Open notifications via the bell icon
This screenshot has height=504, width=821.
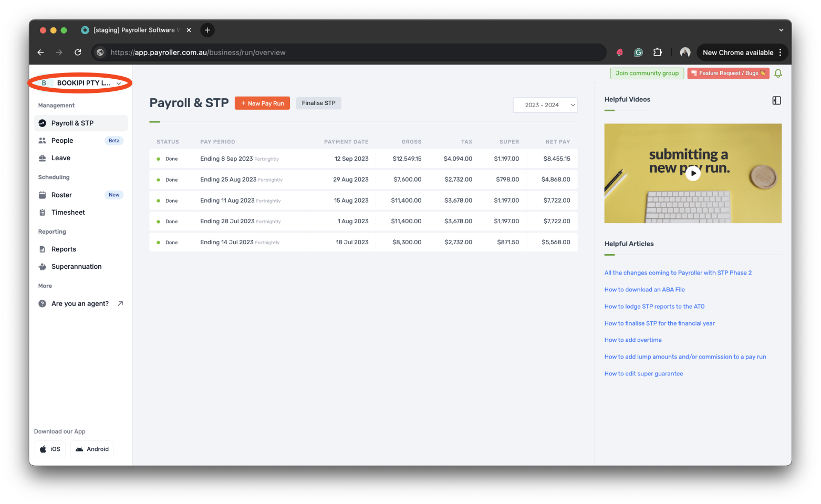(x=778, y=73)
